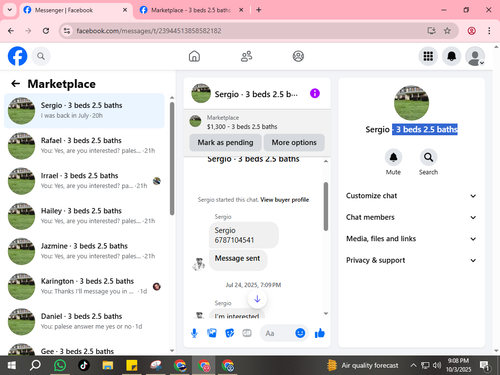Open the Gee conversation in list

click(x=84, y=348)
